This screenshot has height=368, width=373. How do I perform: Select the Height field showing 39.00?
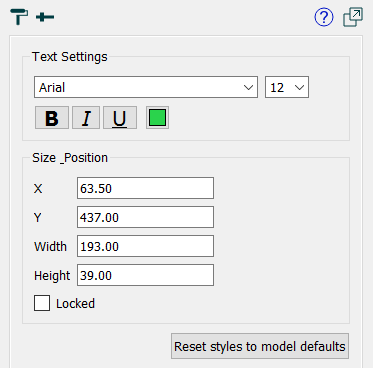pyautogui.click(x=145, y=275)
